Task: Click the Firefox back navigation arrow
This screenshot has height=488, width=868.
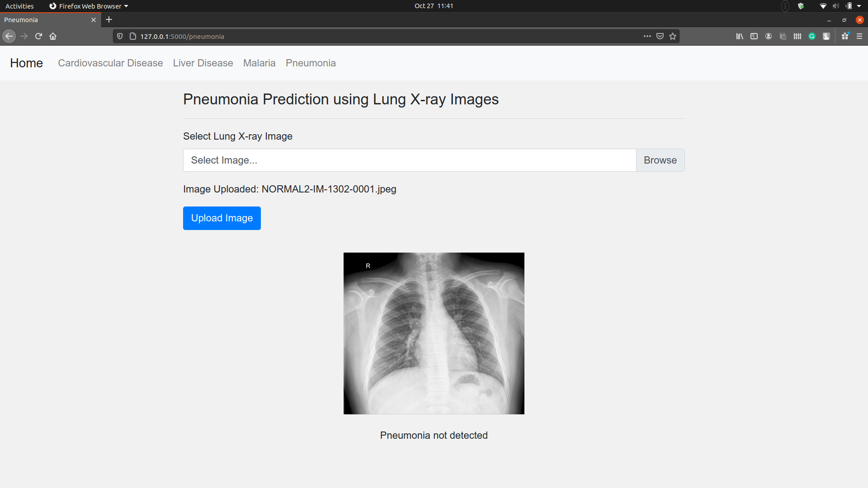Action: (9, 36)
